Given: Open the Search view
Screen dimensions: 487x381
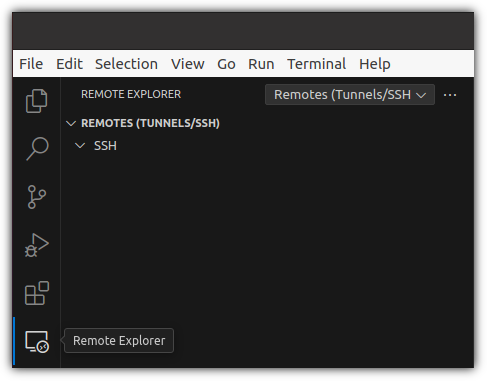Looking at the screenshot, I should click(x=37, y=149).
